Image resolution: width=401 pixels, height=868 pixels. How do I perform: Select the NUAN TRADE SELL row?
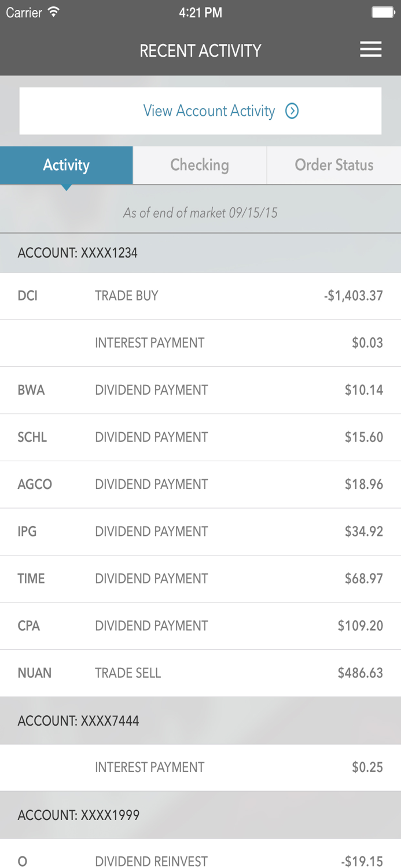click(200, 673)
